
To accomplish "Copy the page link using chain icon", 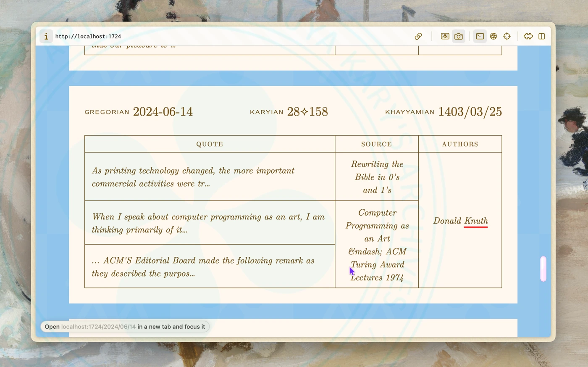I will click(418, 36).
